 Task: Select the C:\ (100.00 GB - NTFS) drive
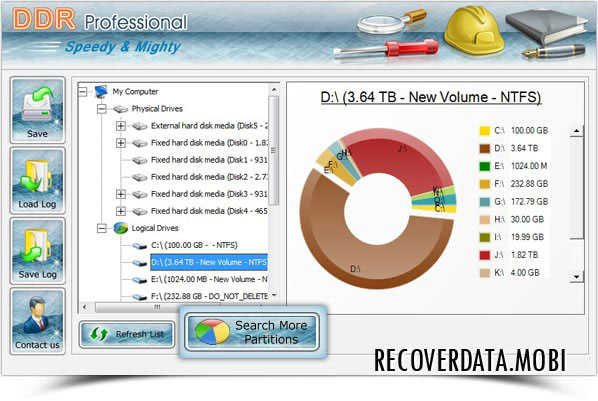(x=194, y=245)
